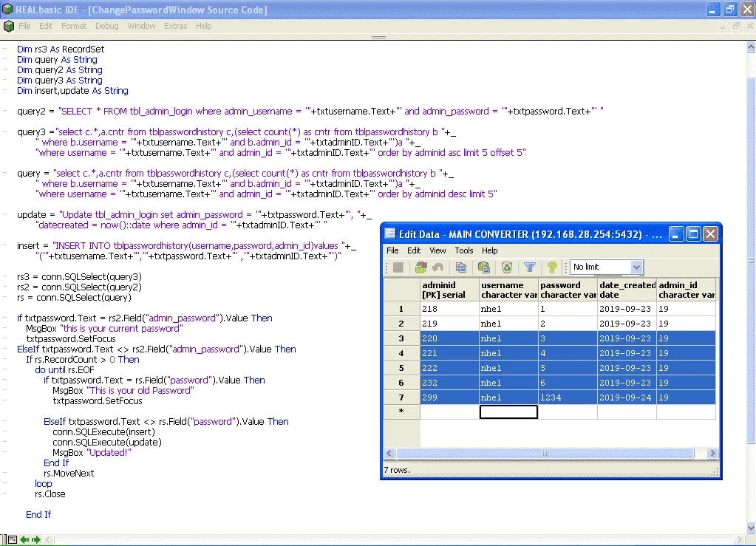Screen dimensions: 756x546
Task: Maximize the Edit Data window
Action: (693, 234)
